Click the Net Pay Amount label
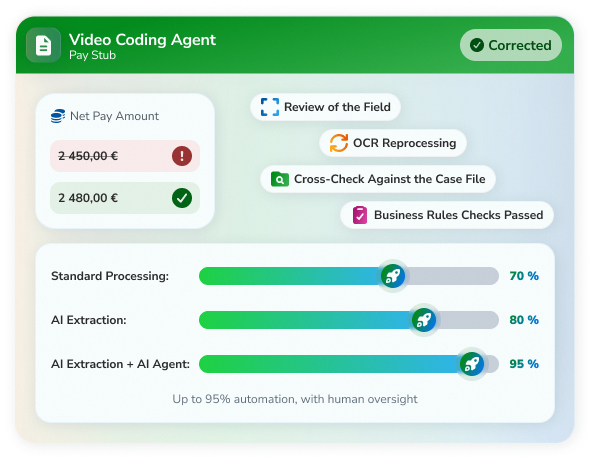Image resolution: width=590 pixels, height=458 pixels. coord(114,116)
